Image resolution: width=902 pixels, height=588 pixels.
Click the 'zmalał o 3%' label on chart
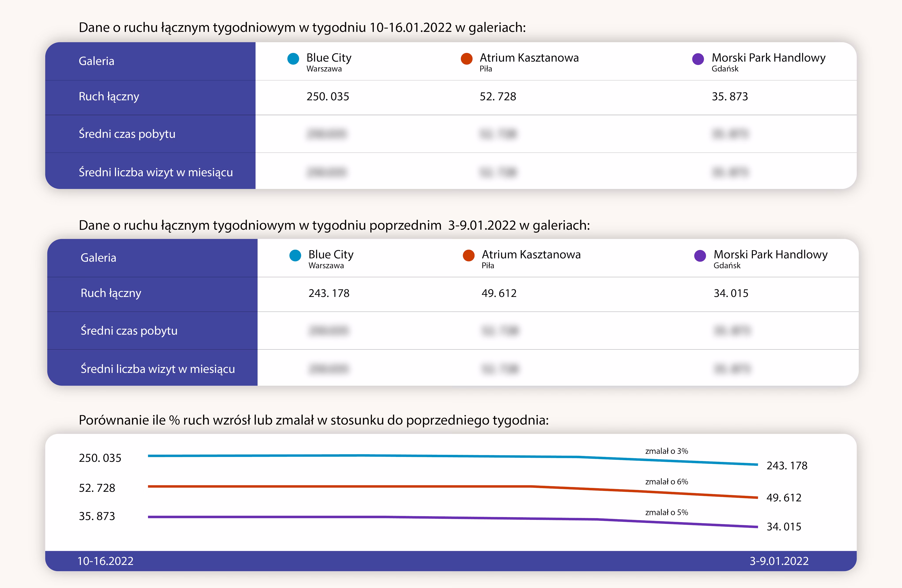[x=666, y=451]
